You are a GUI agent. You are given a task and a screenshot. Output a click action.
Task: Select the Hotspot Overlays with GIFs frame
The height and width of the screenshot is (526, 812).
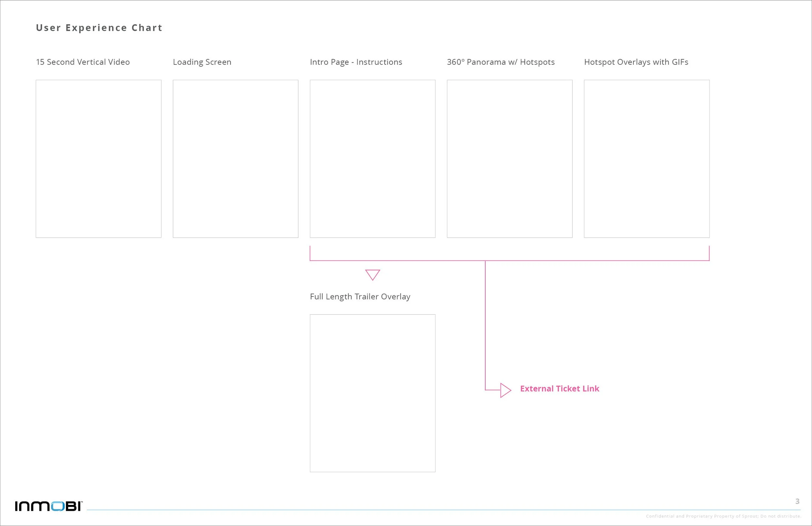click(647, 159)
